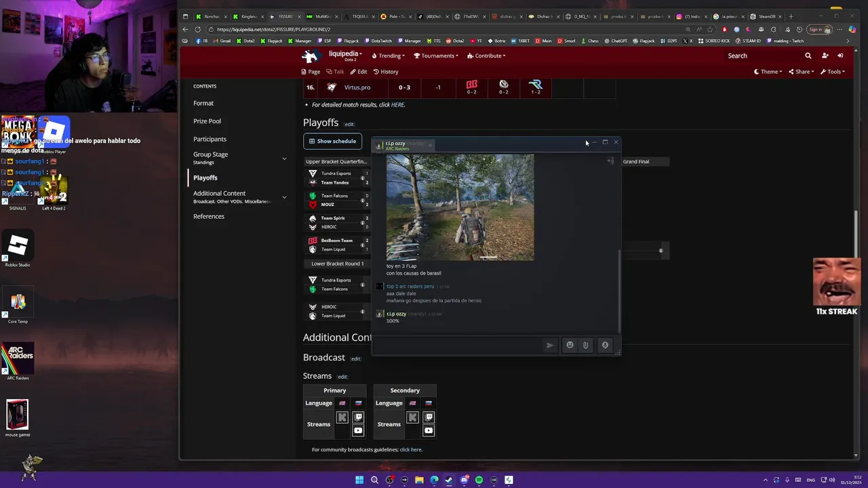Open Spotify from the Windows taskbar
The image size is (868, 488).
[x=479, y=480]
